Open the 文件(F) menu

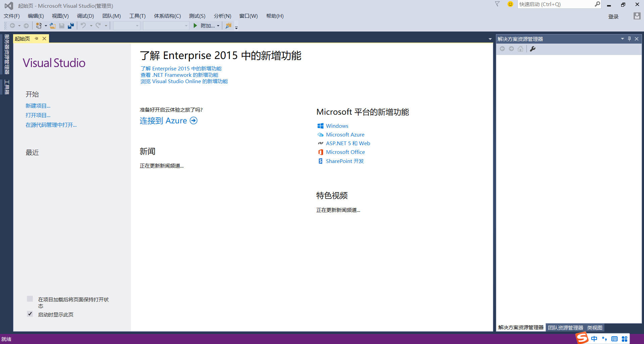point(12,16)
